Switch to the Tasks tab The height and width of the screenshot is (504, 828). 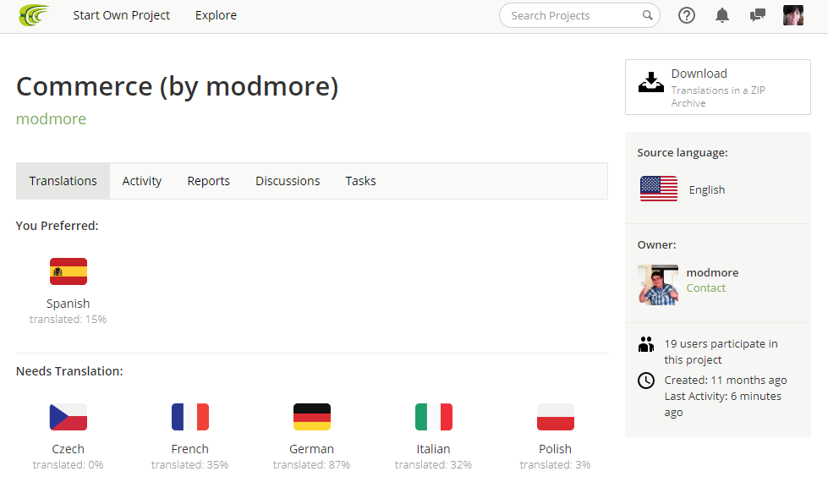[x=360, y=181]
